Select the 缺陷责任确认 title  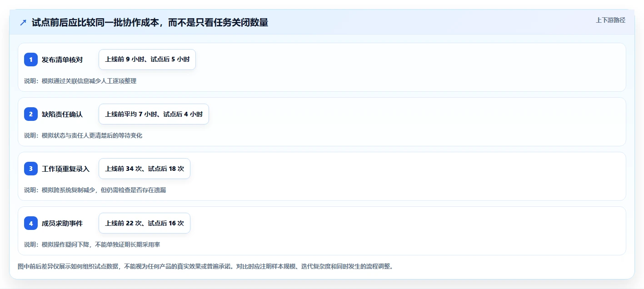coord(62,114)
